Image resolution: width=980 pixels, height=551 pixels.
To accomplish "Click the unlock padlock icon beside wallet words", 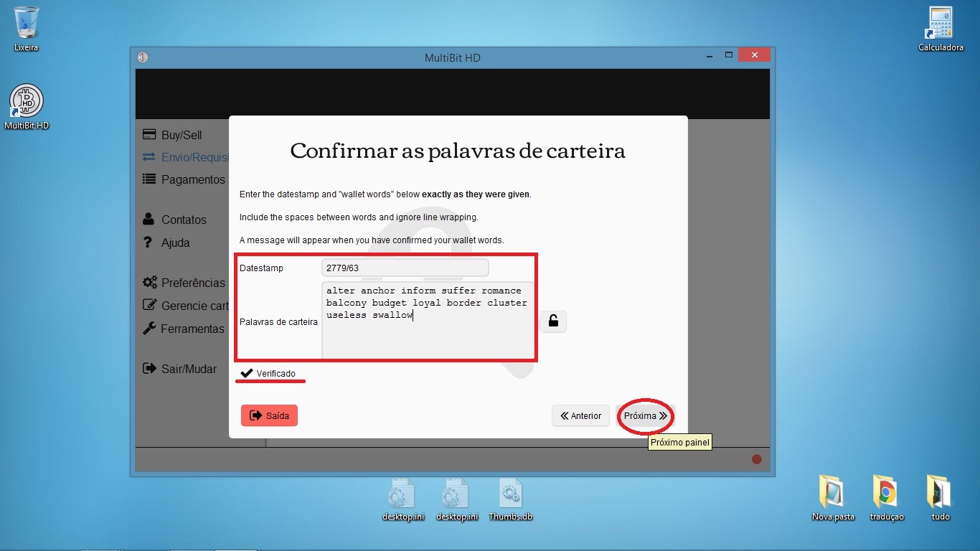I will (x=553, y=321).
